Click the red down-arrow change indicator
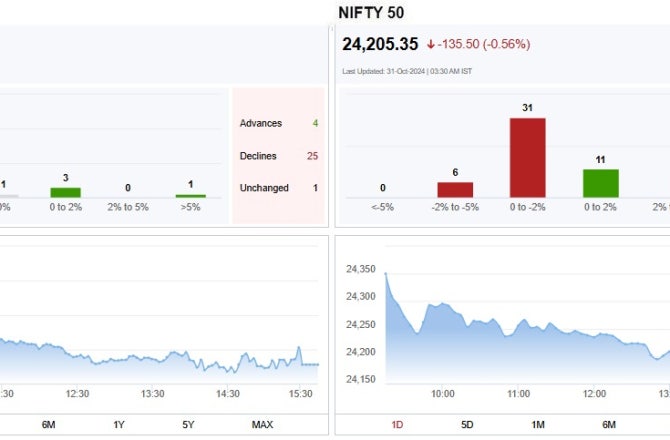 [x=431, y=44]
